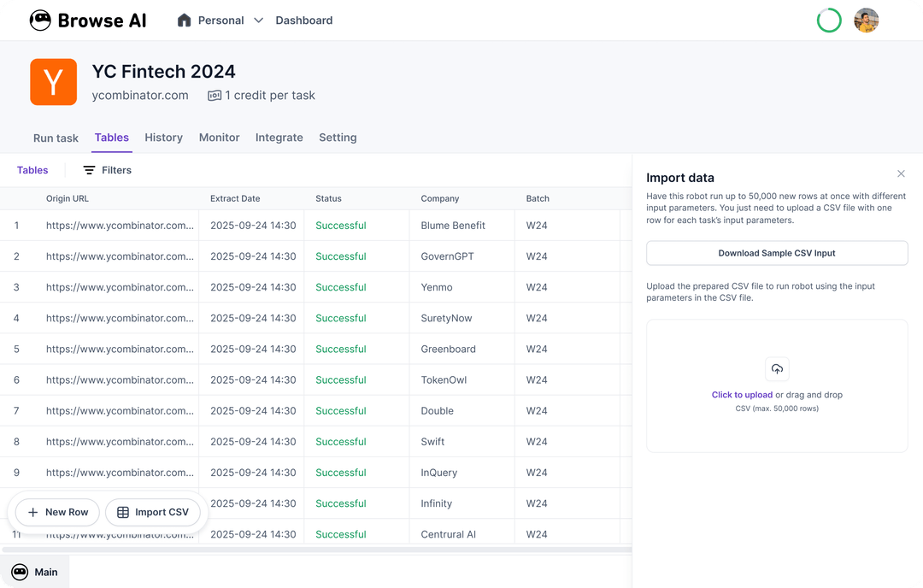Click the credit card icon near '1 credit per task'

click(x=213, y=95)
